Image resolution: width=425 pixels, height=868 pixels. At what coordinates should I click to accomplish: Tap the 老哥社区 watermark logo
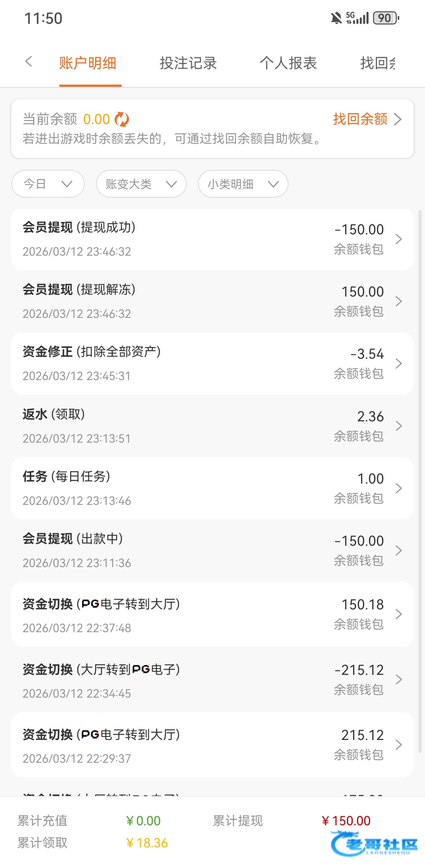[374, 844]
